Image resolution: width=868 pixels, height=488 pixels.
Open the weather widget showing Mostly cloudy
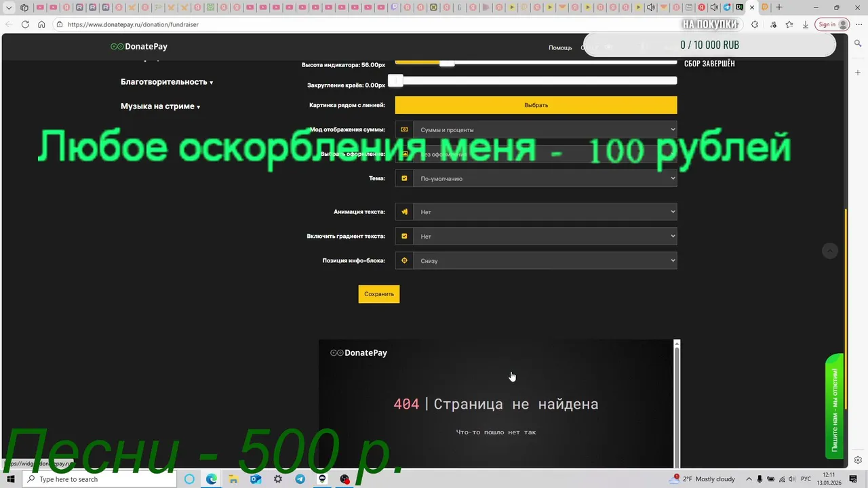[x=702, y=479]
